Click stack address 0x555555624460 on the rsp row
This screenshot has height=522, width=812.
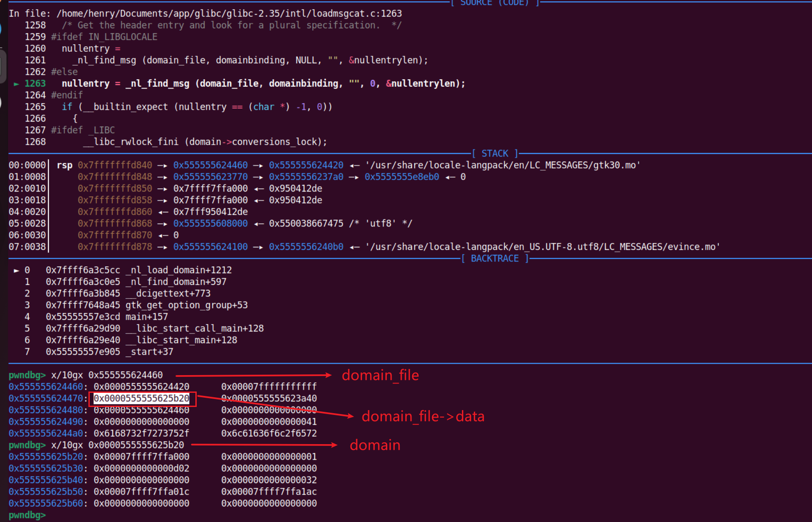click(210, 165)
